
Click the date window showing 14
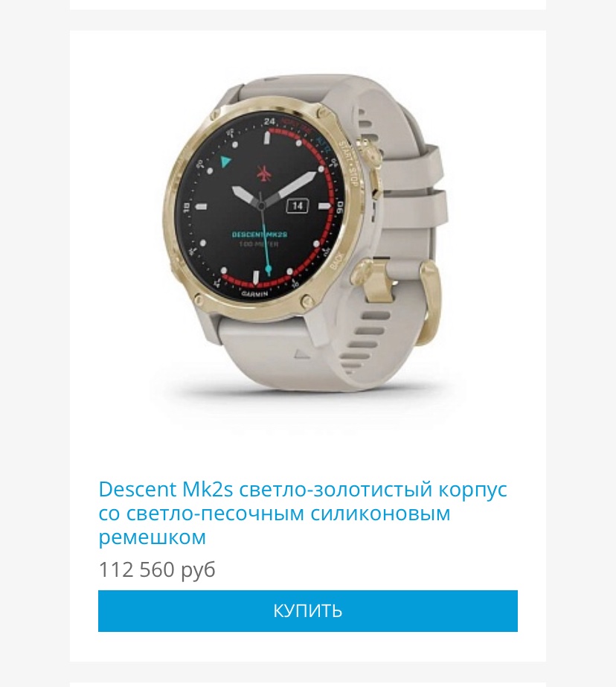pos(298,205)
